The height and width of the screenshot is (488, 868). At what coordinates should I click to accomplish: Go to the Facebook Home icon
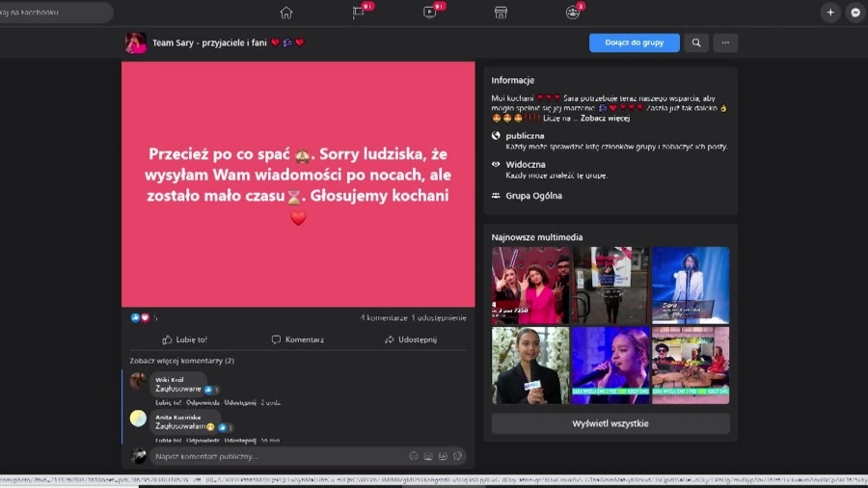(285, 13)
